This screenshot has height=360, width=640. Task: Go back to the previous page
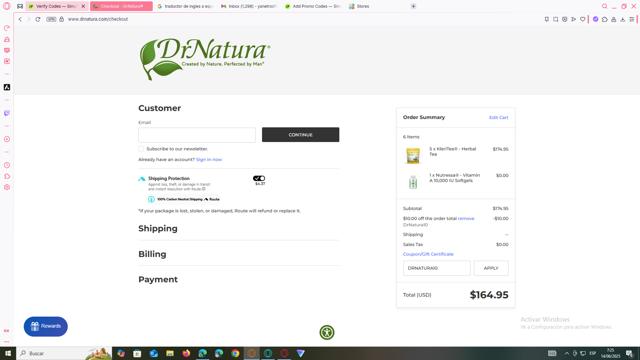pos(20,19)
